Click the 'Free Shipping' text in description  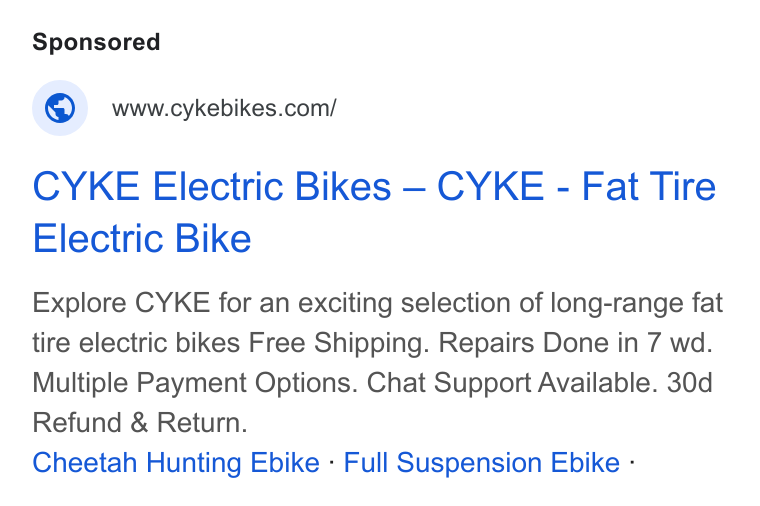click(x=339, y=343)
